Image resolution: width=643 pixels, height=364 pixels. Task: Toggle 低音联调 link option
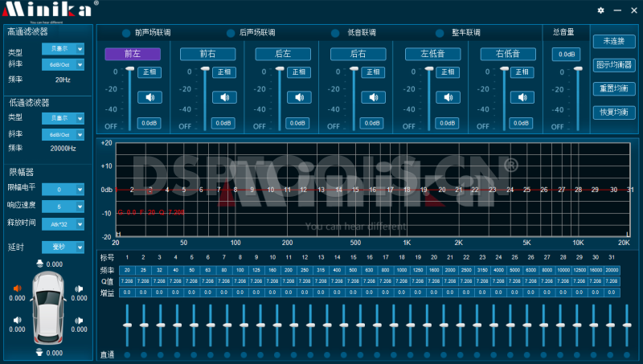(x=335, y=33)
